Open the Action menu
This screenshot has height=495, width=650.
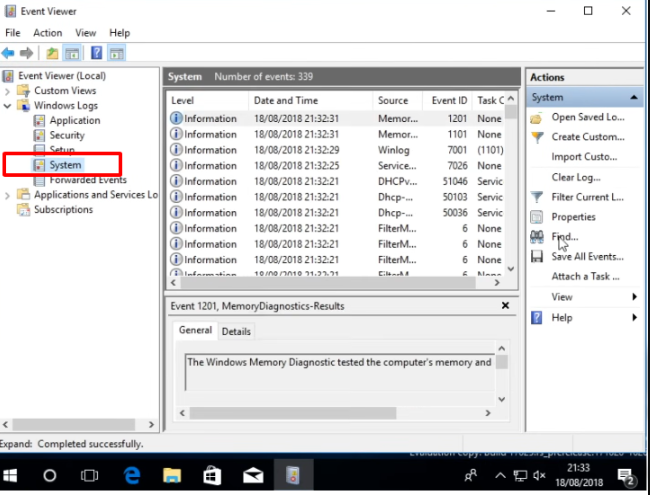[47, 33]
